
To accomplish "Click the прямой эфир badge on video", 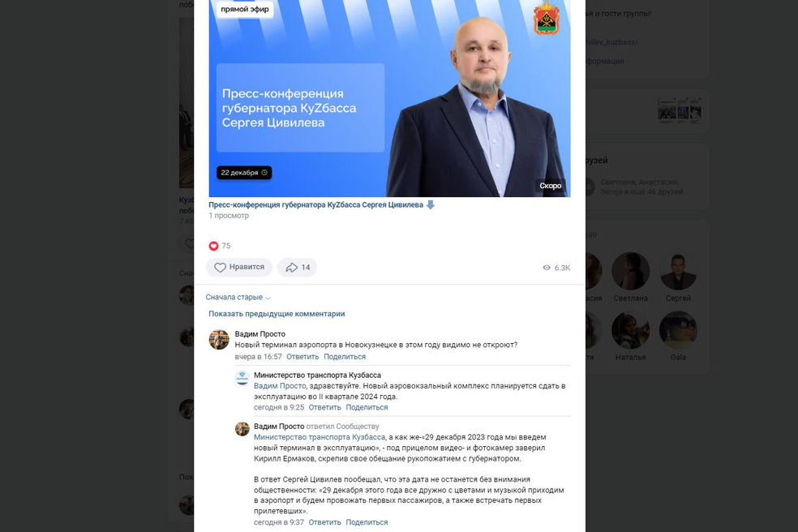I will point(245,9).
